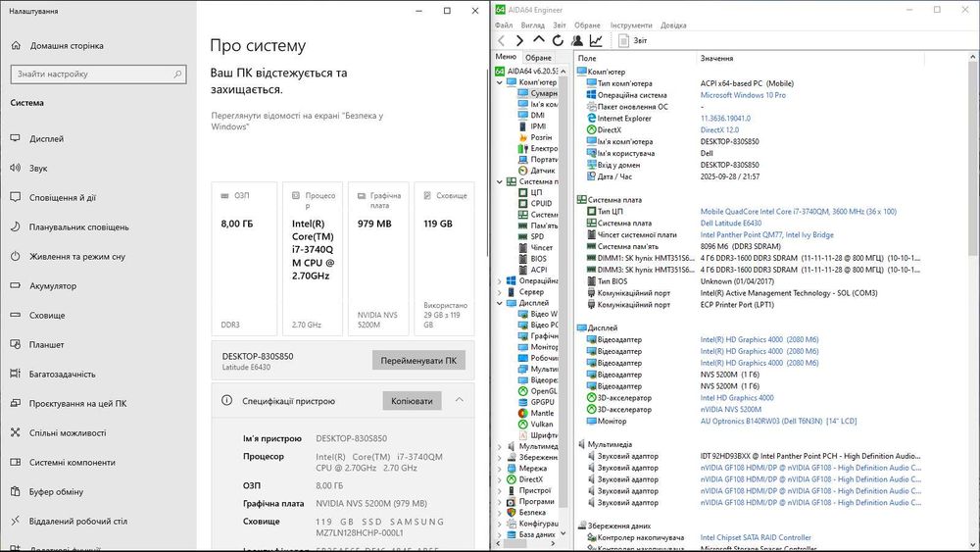
Task: Click AIDA64 Forward navigation arrow
Action: (x=519, y=40)
